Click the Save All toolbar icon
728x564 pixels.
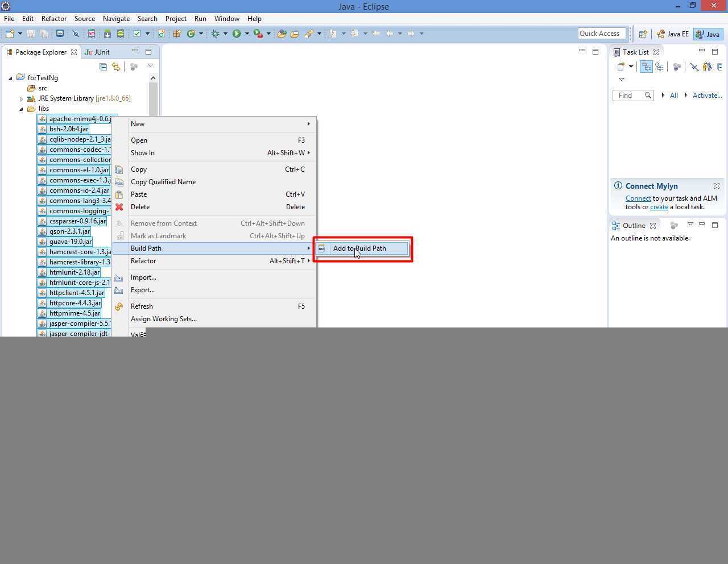[x=44, y=34]
